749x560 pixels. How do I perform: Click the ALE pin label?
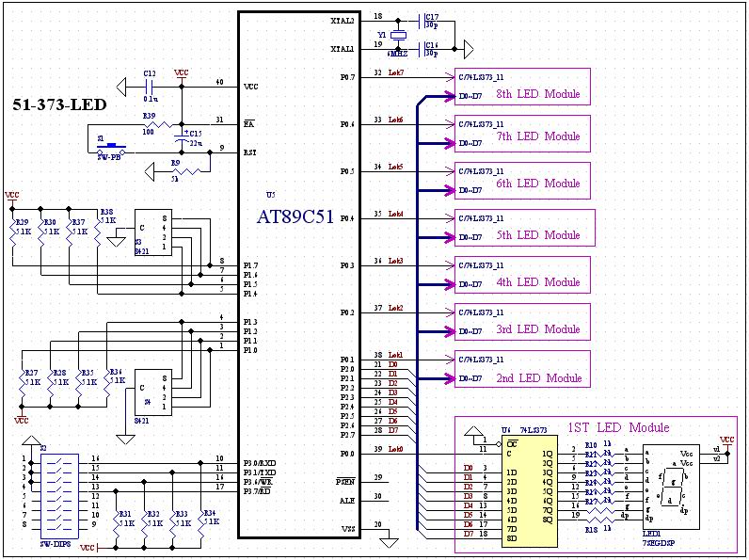pos(348,501)
